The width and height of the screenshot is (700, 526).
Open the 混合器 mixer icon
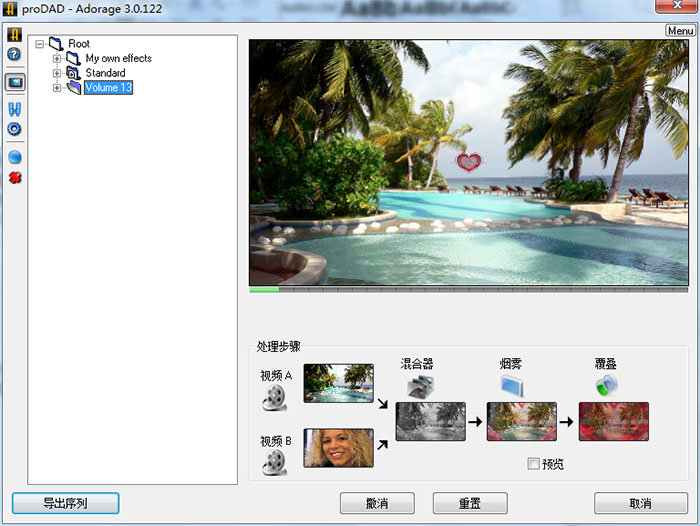pos(421,386)
